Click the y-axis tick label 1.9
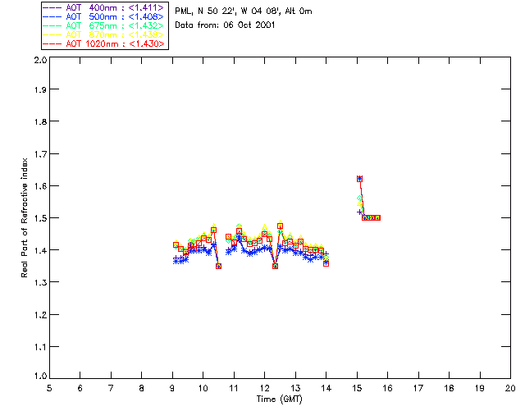Screen dimensions: 525x420 point(40,89)
